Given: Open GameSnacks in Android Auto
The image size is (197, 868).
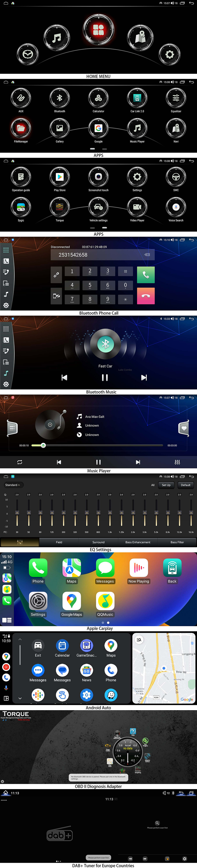Looking at the screenshot, I should click(x=86, y=646).
